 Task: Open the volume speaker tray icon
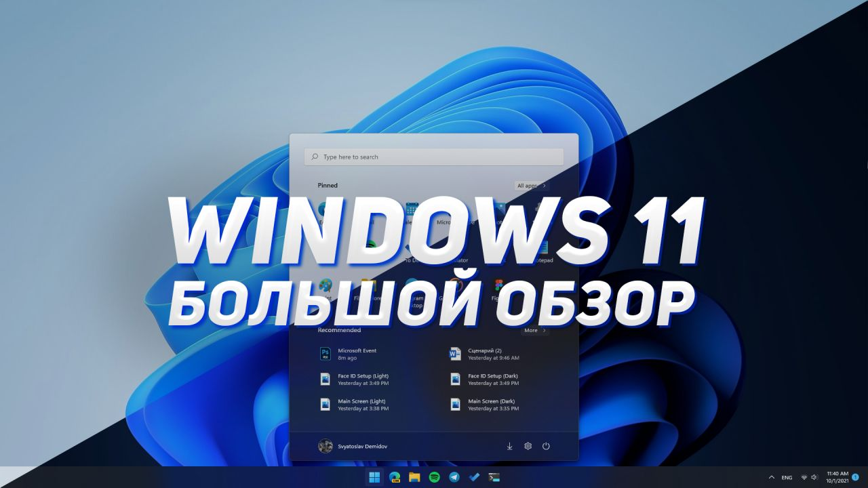814,477
